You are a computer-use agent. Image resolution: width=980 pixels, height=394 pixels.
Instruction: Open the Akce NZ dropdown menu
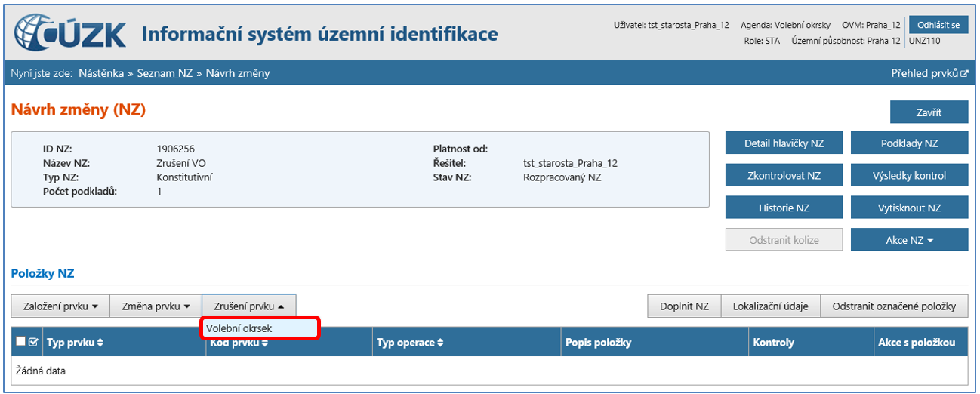point(909,240)
